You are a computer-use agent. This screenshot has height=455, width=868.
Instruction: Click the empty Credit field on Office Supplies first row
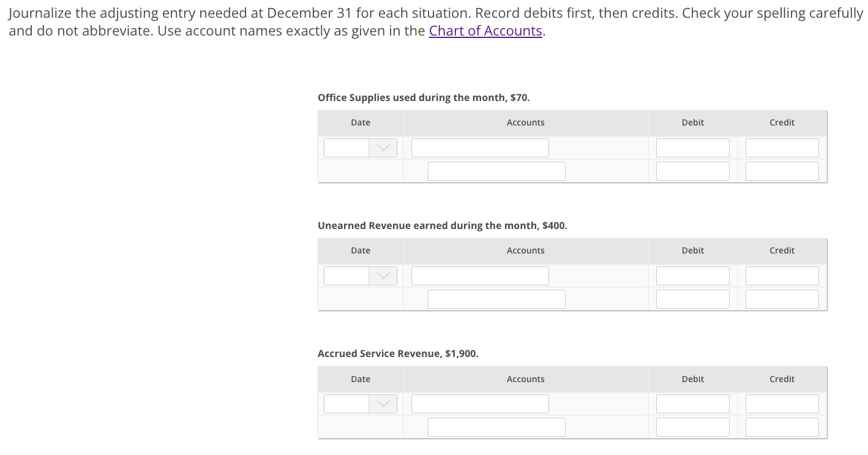coord(782,148)
